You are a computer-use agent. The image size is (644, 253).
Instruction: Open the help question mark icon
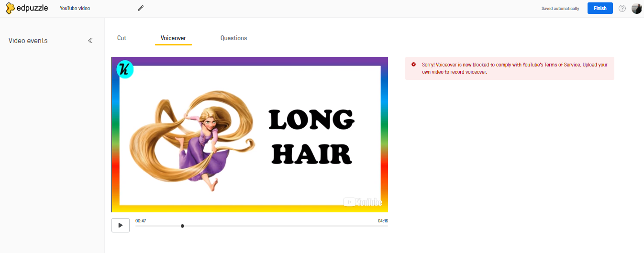pyautogui.click(x=622, y=8)
